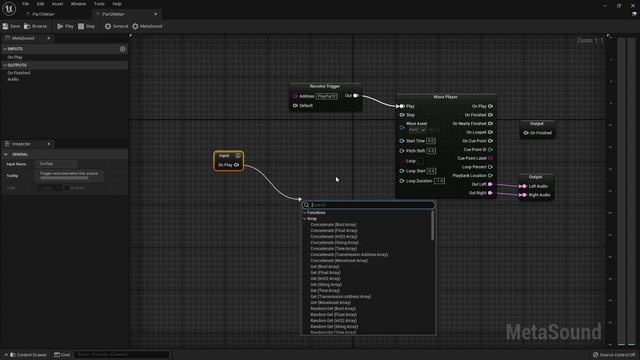
Task: Open the Window menu
Action: (x=78, y=4)
